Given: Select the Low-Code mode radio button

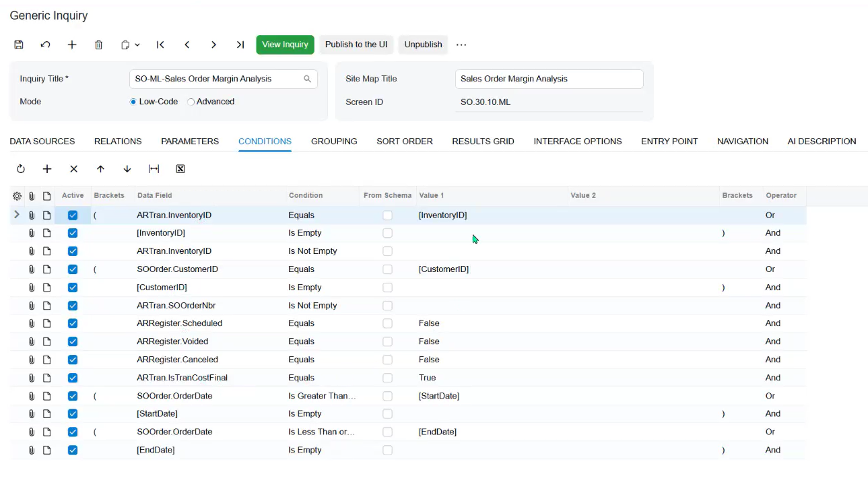Looking at the screenshot, I should [x=133, y=102].
